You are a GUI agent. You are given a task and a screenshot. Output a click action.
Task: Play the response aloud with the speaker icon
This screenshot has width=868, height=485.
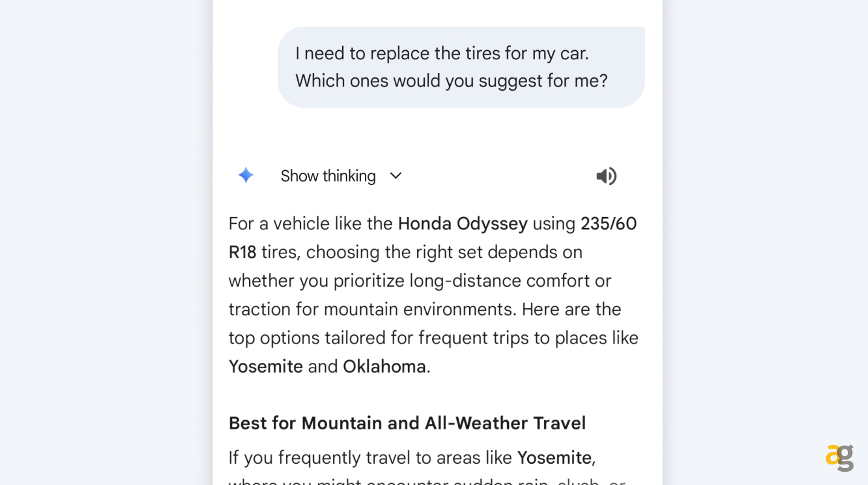point(606,176)
